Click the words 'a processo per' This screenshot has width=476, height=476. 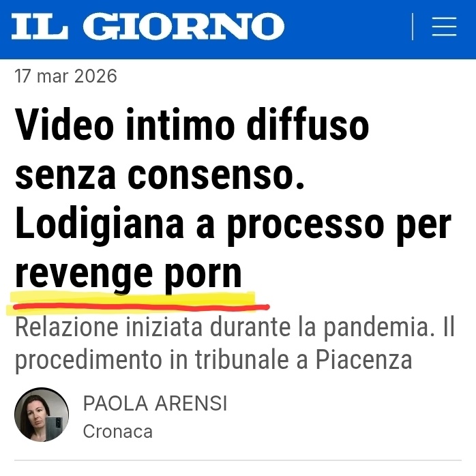[324, 226]
